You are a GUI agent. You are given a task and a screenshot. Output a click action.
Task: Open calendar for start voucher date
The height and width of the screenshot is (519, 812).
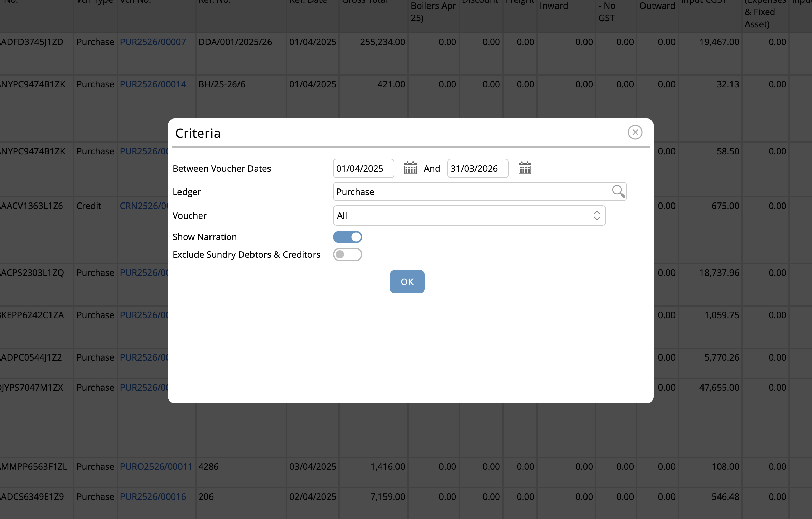pos(410,168)
